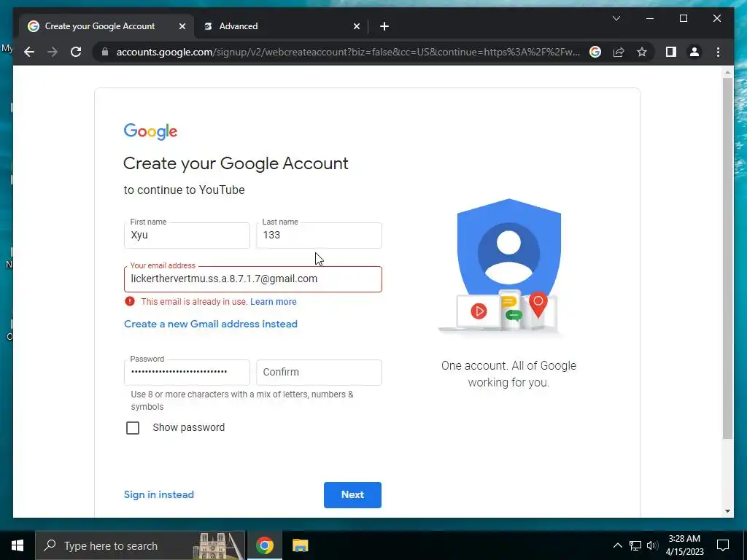Show hidden system tray icons
This screenshot has width=747, height=560.
pos(617,545)
